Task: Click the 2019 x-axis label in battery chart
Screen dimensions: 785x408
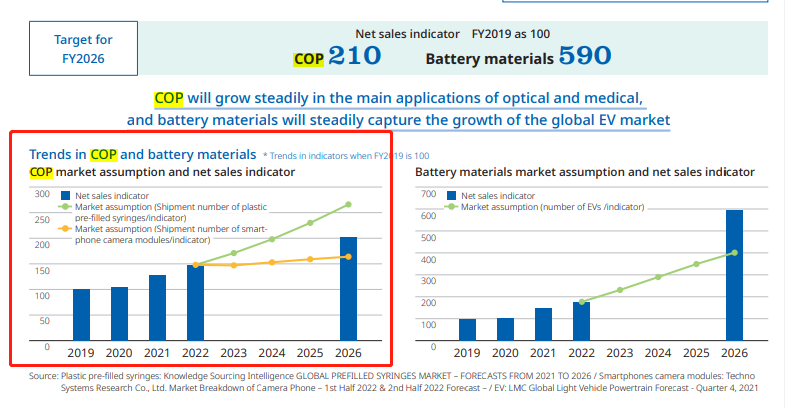Action: 467,353
